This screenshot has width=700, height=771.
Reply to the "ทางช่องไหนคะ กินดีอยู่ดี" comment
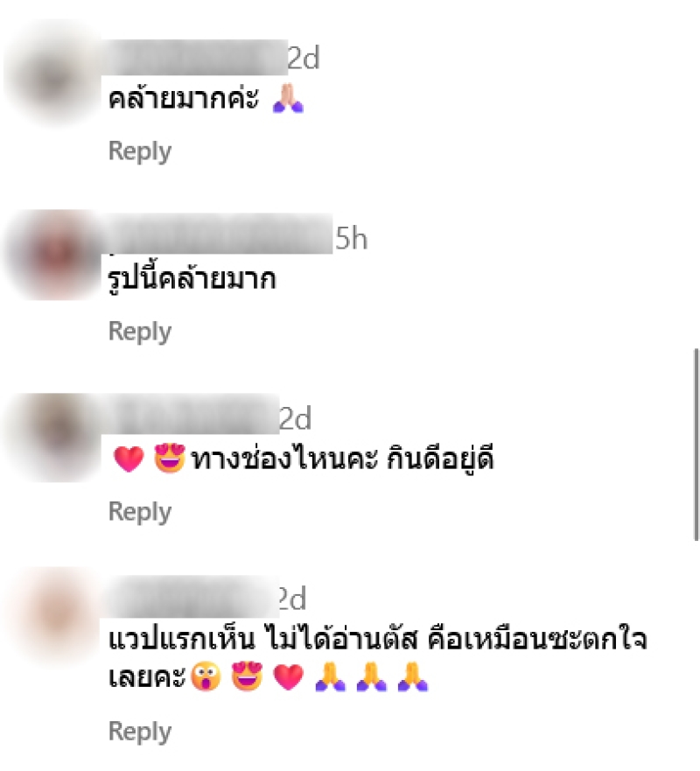(x=140, y=512)
